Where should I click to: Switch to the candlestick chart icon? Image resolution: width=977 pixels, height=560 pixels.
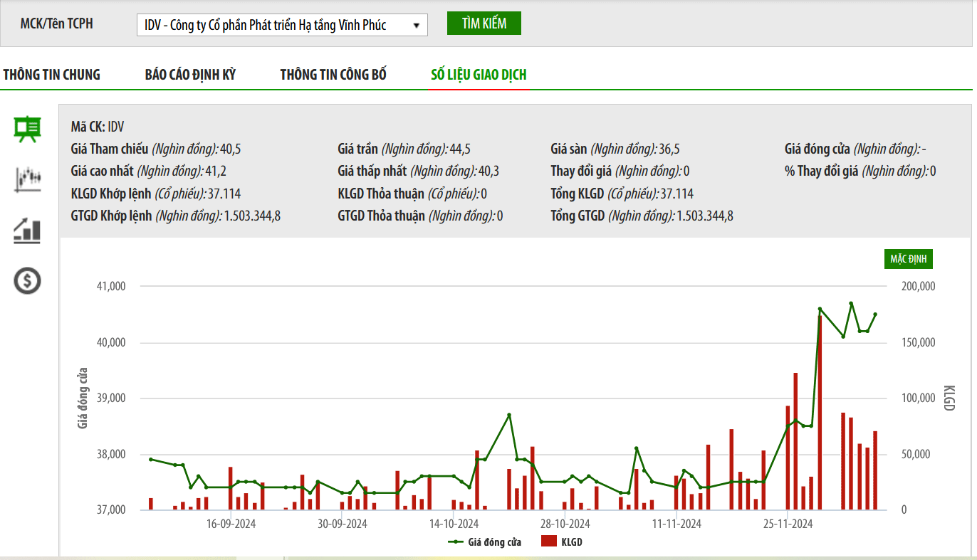pyautogui.click(x=28, y=179)
